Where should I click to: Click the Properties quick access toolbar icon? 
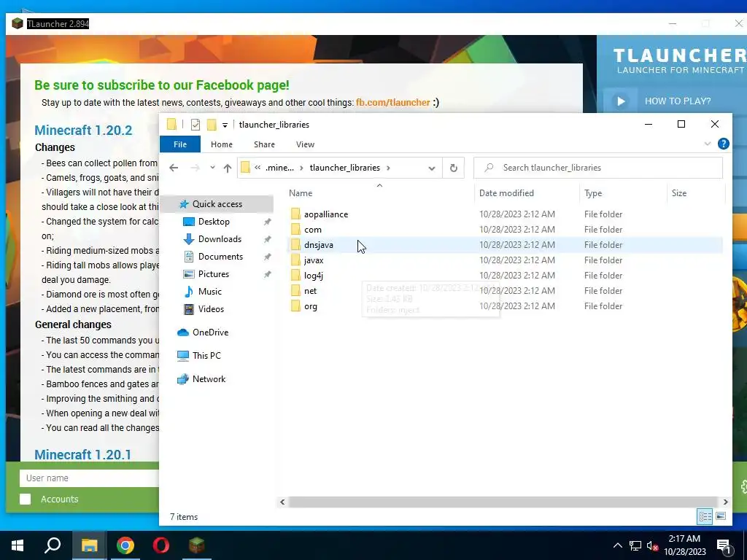point(196,124)
